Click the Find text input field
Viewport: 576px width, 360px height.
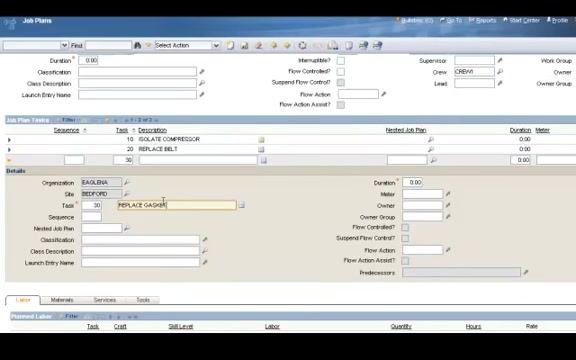click(x=108, y=45)
